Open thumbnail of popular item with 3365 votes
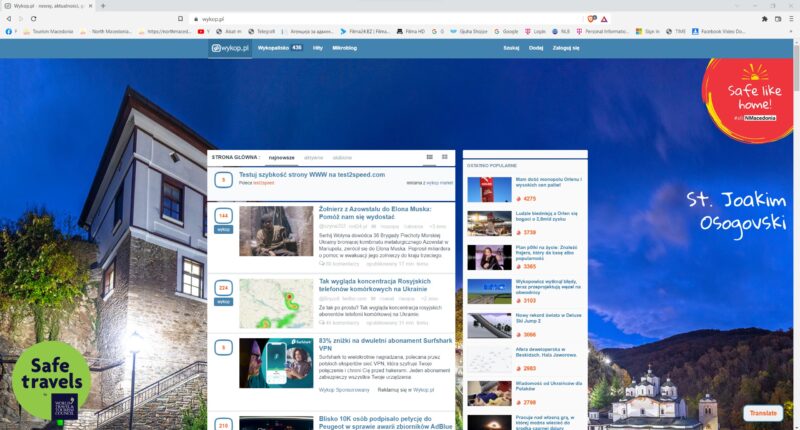The image size is (800, 430). click(489, 258)
